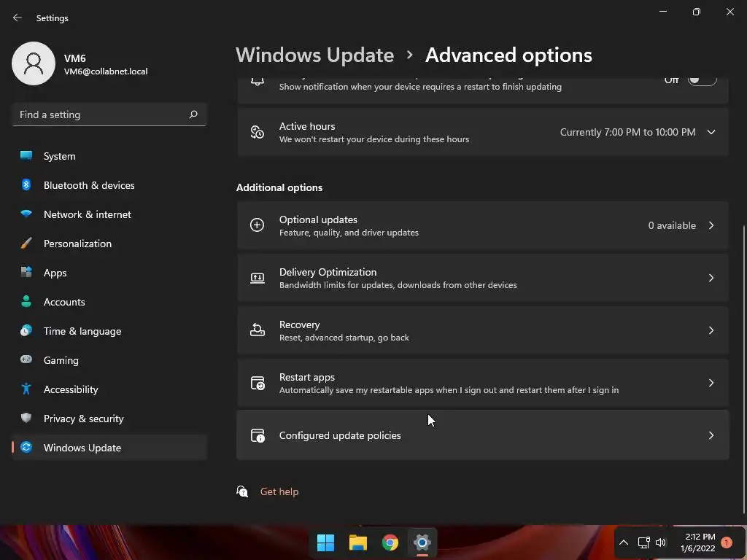Open the Accounts settings page

click(x=109, y=301)
